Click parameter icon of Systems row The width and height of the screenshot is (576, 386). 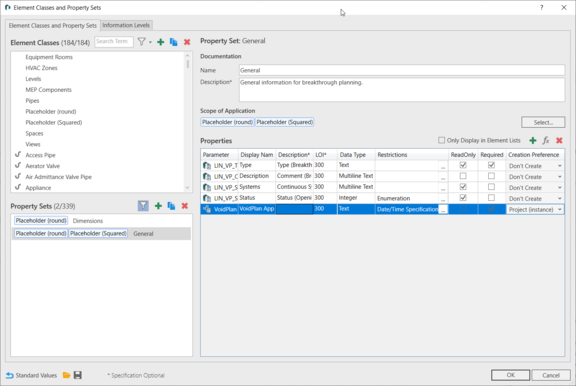(207, 187)
